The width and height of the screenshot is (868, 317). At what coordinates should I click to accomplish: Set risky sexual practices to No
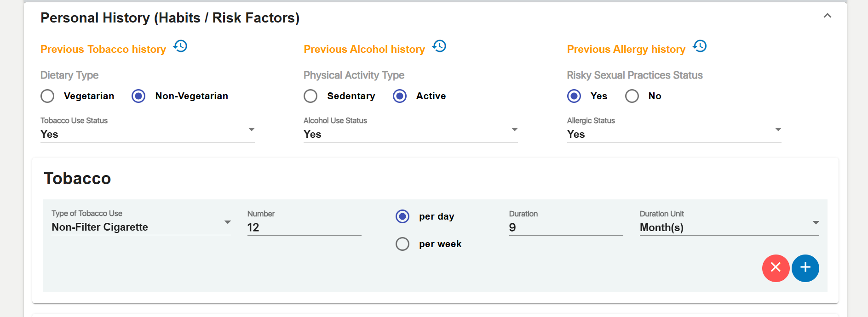(x=632, y=96)
